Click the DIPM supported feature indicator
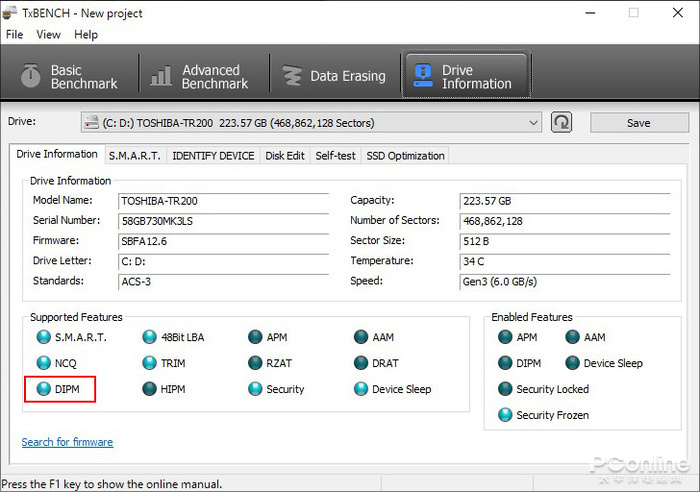Image resolution: width=700 pixels, height=492 pixels. 43,389
